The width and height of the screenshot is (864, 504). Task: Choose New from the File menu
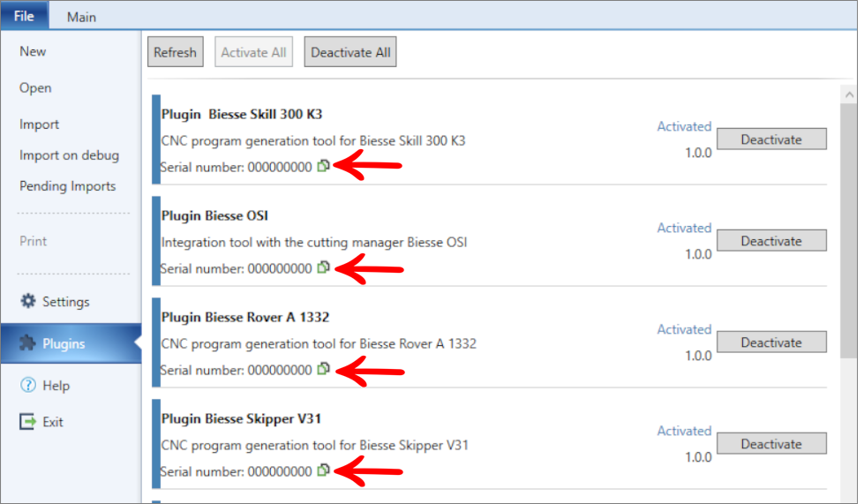tap(33, 51)
